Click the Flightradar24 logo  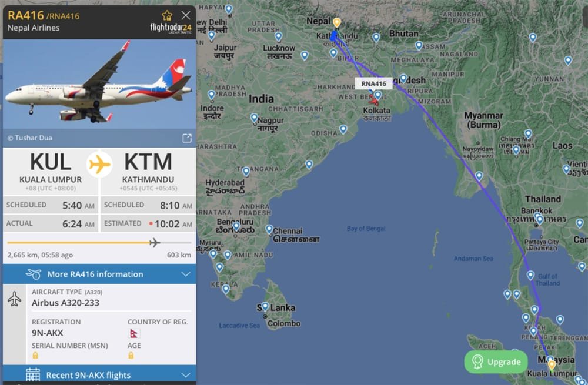click(171, 28)
